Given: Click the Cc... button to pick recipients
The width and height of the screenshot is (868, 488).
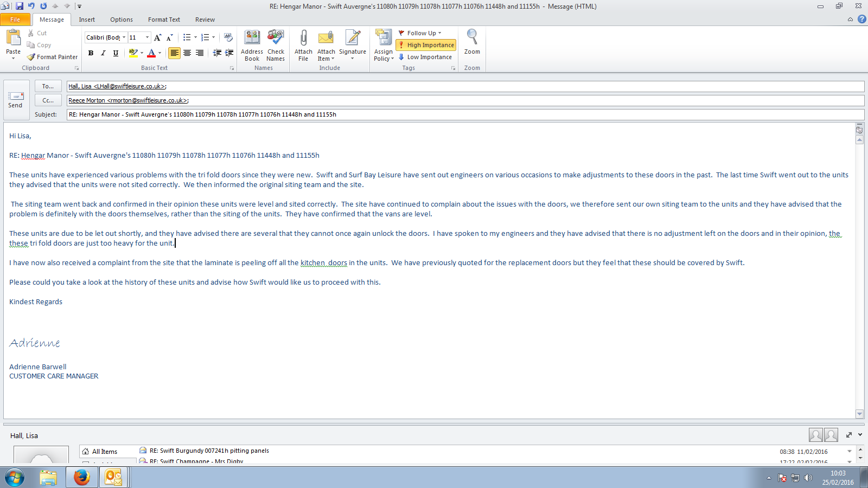Looking at the screenshot, I should tap(48, 100).
